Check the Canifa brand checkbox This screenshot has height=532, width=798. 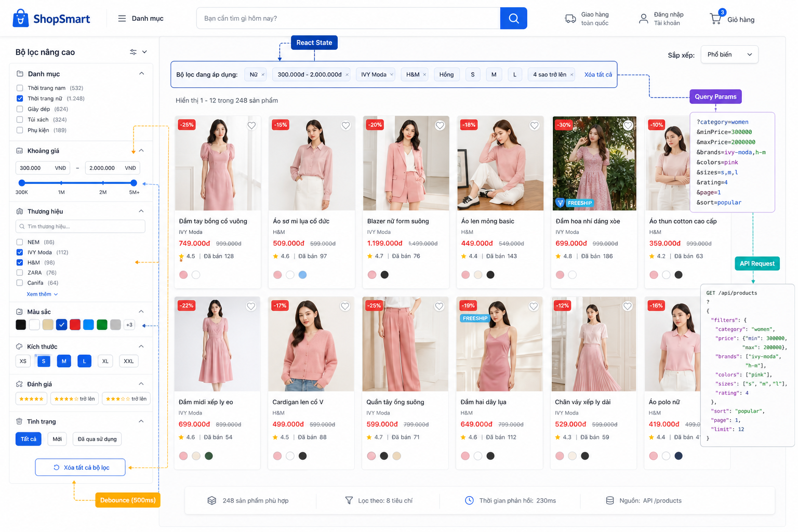(x=20, y=283)
